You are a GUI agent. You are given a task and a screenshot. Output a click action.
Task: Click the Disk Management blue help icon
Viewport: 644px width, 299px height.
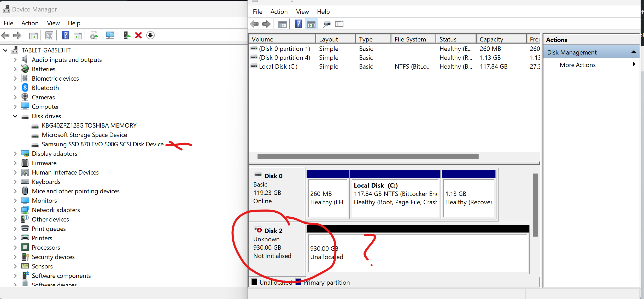tap(298, 24)
